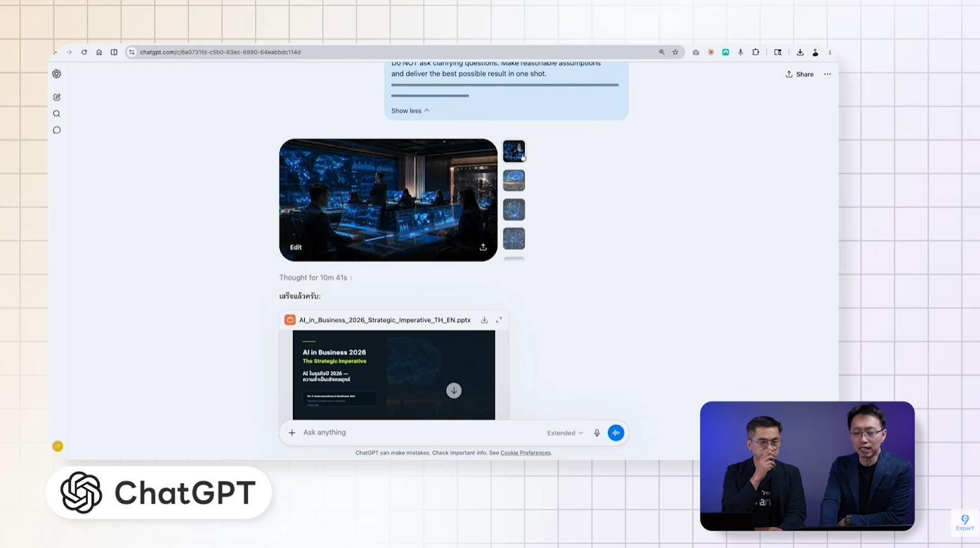
Task: Click the Ask anything input field
Action: [x=422, y=433]
